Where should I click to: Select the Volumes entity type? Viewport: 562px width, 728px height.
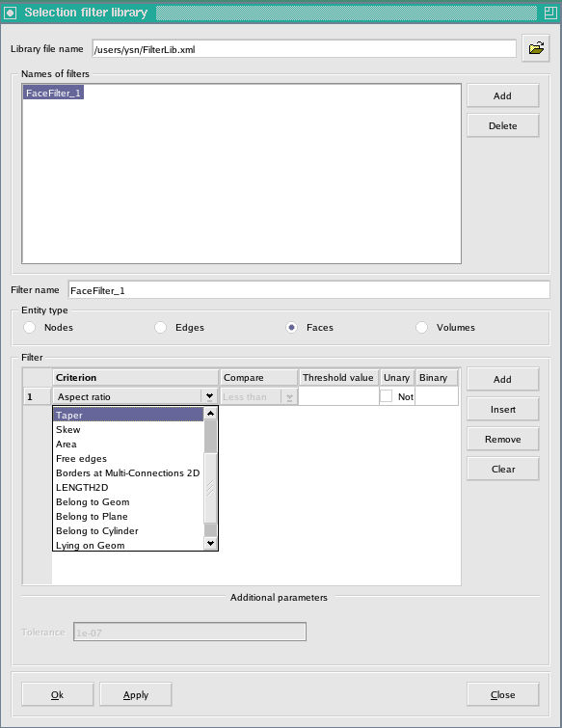pyautogui.click(x=421, y=327)
